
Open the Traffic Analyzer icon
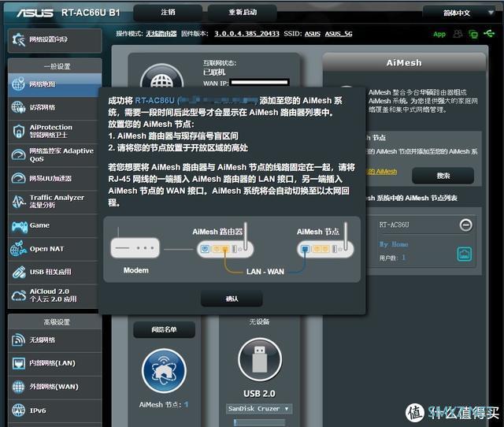click(x=18, y=202)
